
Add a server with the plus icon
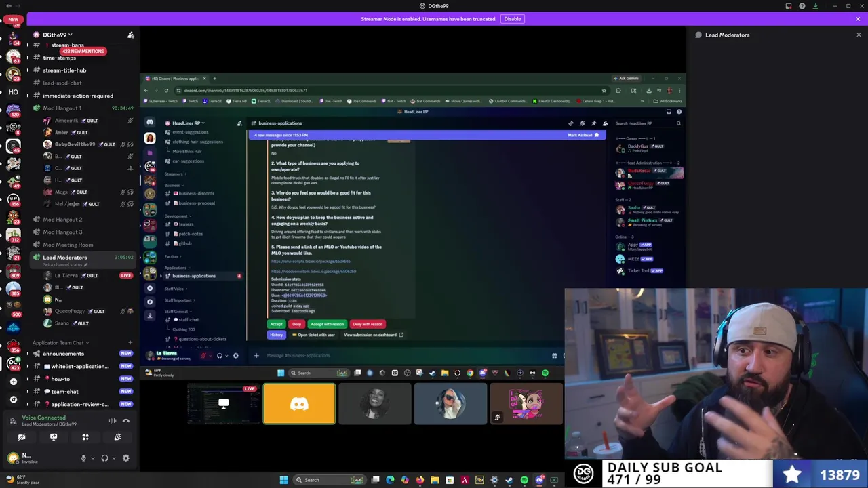tap(13, 382)
